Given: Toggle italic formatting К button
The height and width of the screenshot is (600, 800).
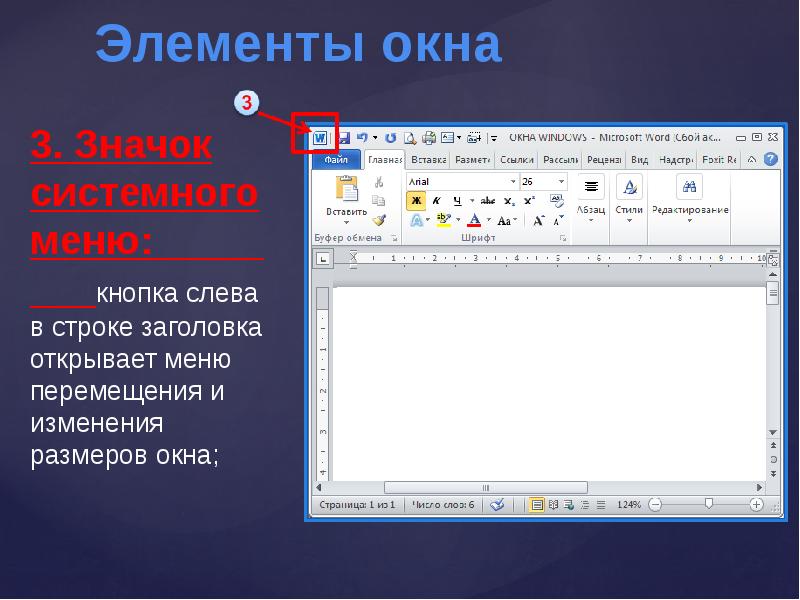Looking at the screenshot, I should (x=436, y=201).
